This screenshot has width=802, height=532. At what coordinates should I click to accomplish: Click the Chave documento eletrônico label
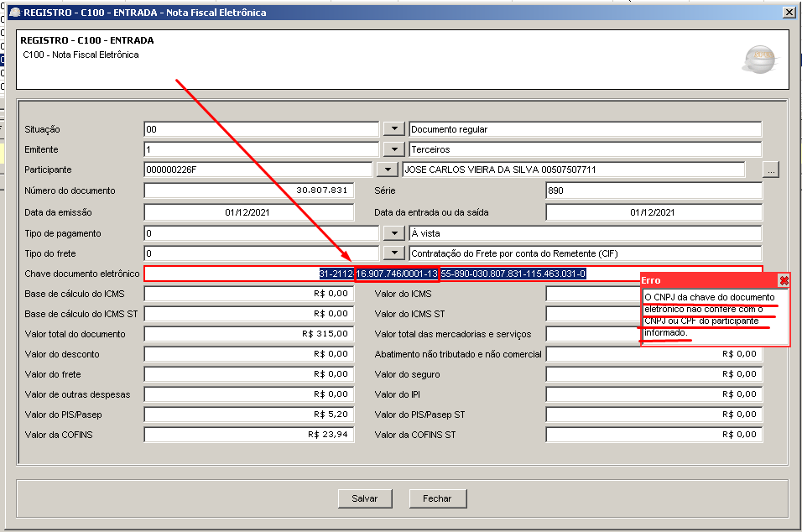[82, 274]
